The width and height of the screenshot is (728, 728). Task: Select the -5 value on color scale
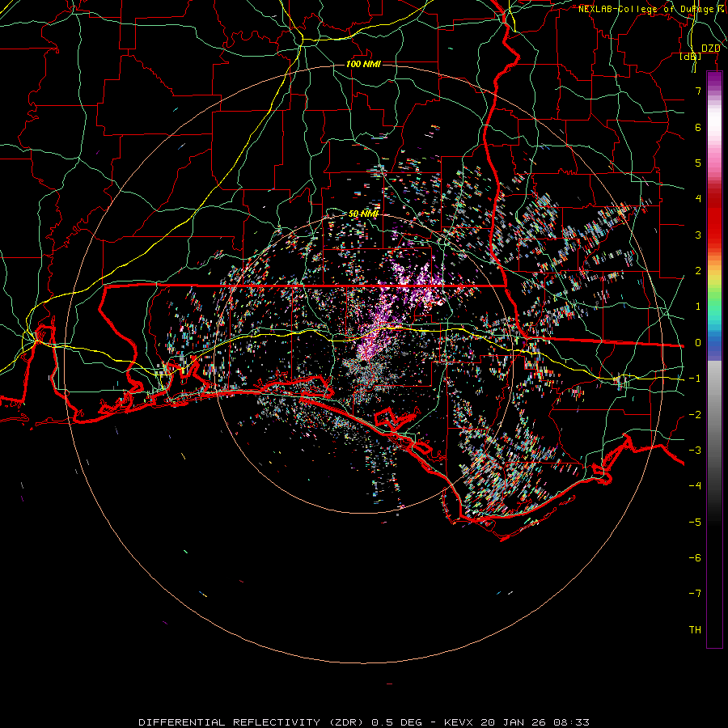click(x=695, y=523)
